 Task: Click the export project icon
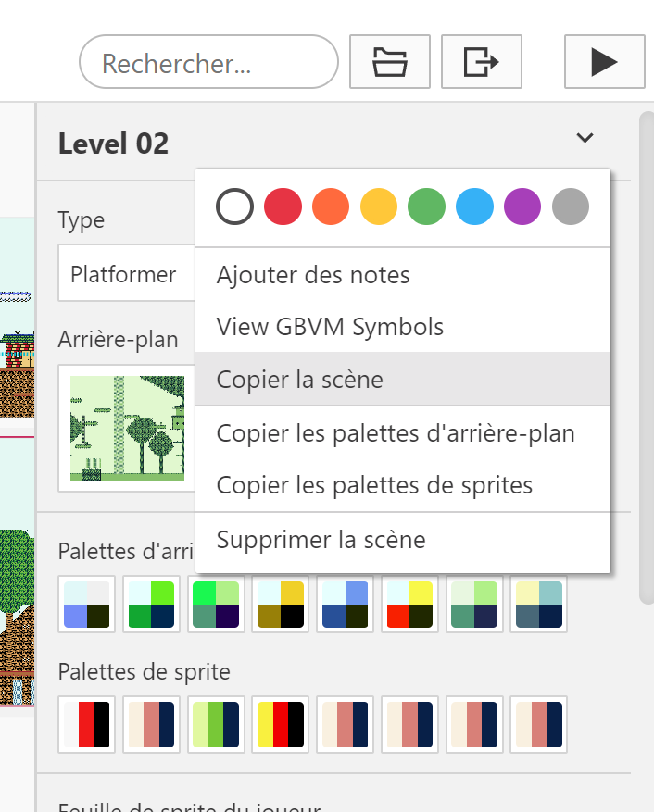coord(482,62)
